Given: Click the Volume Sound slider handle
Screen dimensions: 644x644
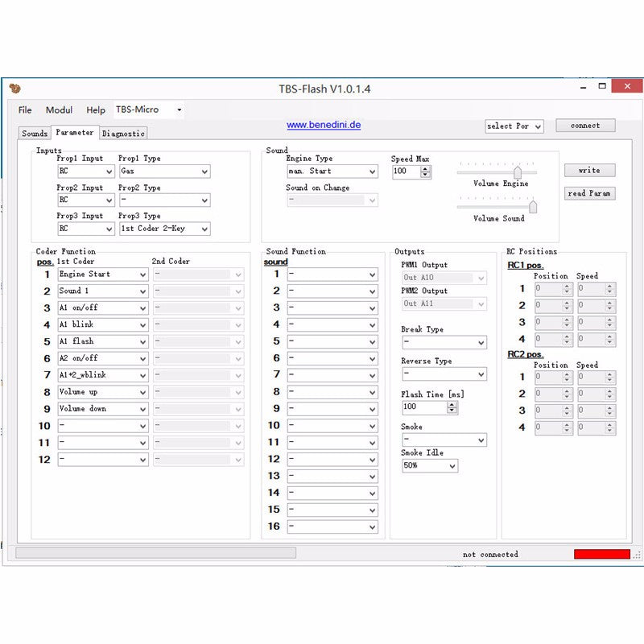Looking at the screenshot, I should click(532, 207).
